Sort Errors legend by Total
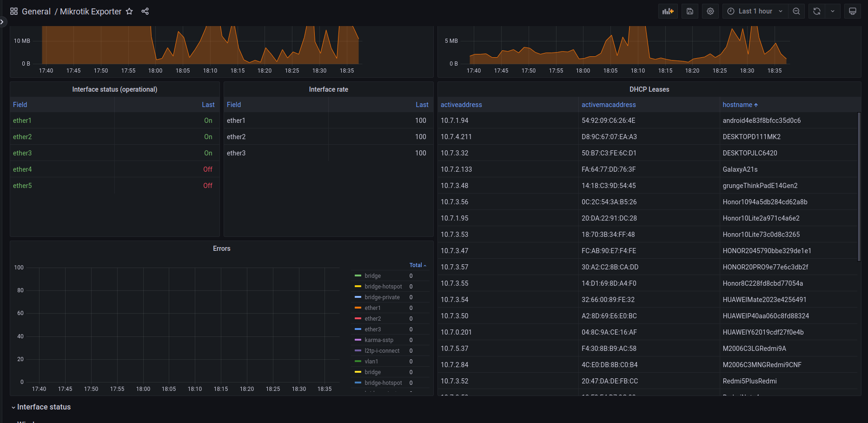The height and width of the screenshot is (423, 868). tap(417, 265)
